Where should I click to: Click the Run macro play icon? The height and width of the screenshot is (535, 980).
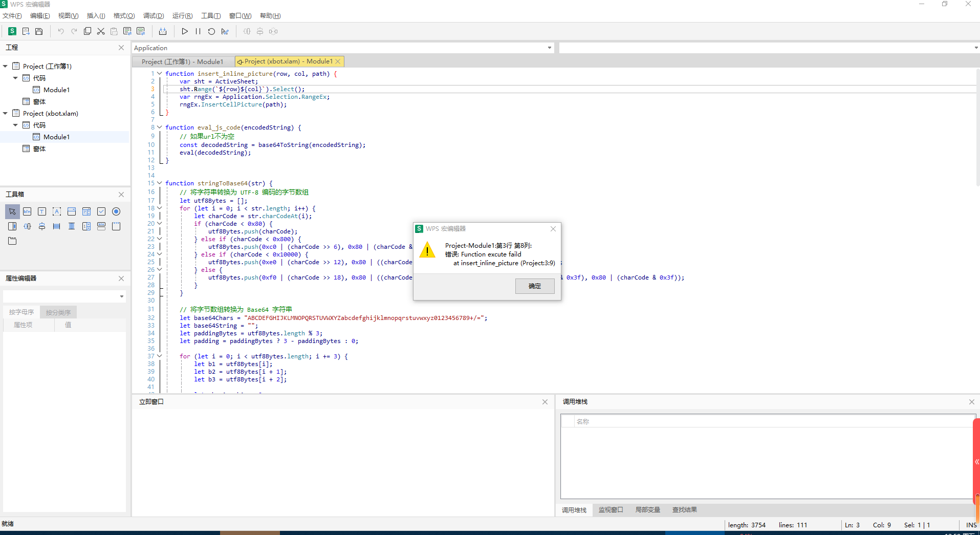(x=185, y=31)
